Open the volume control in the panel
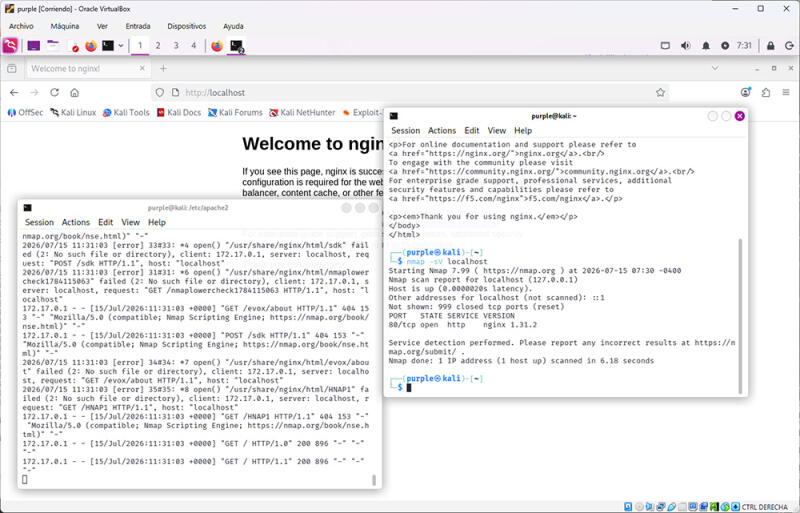 click(x=685, y=45)
